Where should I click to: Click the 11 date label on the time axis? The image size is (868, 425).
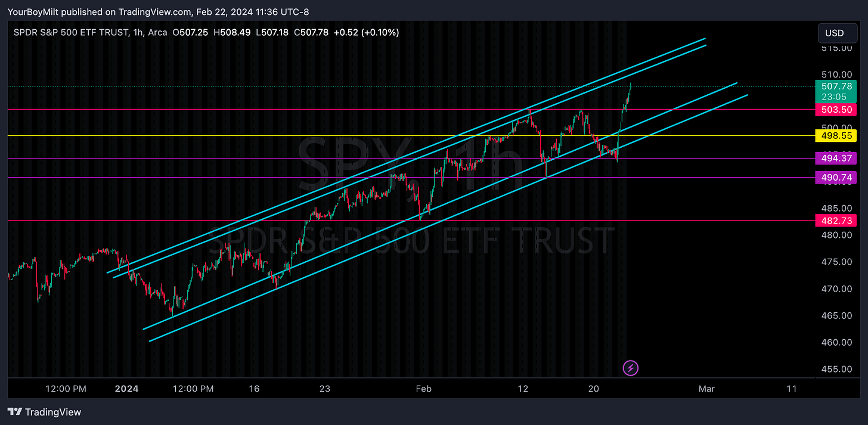click(x=792, y=389)
